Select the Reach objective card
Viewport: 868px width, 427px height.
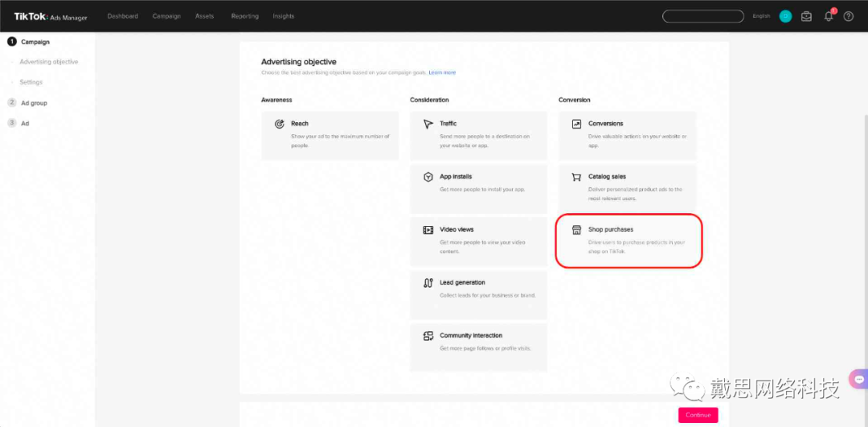pyautogui.click(x=330, y=136)
